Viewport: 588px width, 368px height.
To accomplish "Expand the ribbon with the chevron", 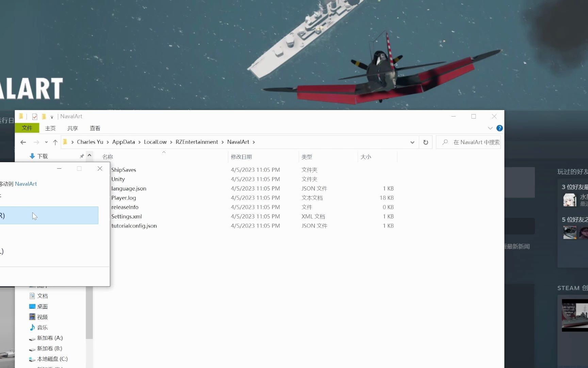I will 490,128.
